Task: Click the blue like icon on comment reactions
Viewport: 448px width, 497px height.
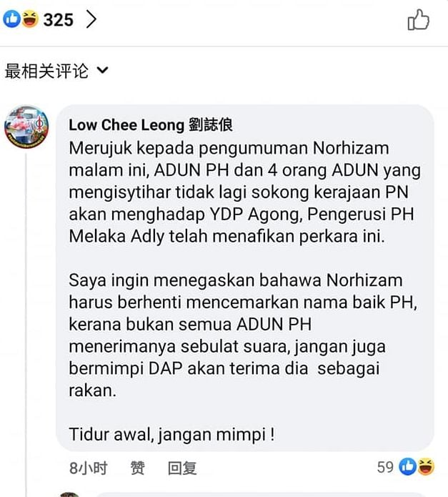Action: click(407, 466)
